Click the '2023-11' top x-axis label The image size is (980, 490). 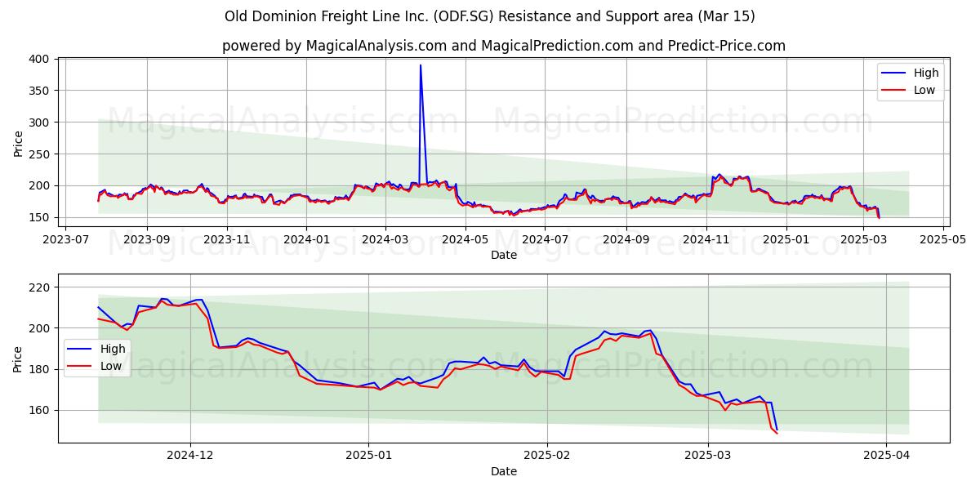point(227,240)
